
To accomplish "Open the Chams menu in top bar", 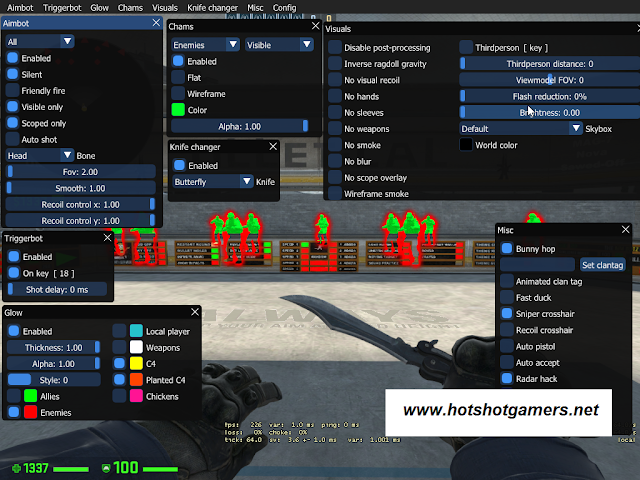I will click(x=130, y=8).
